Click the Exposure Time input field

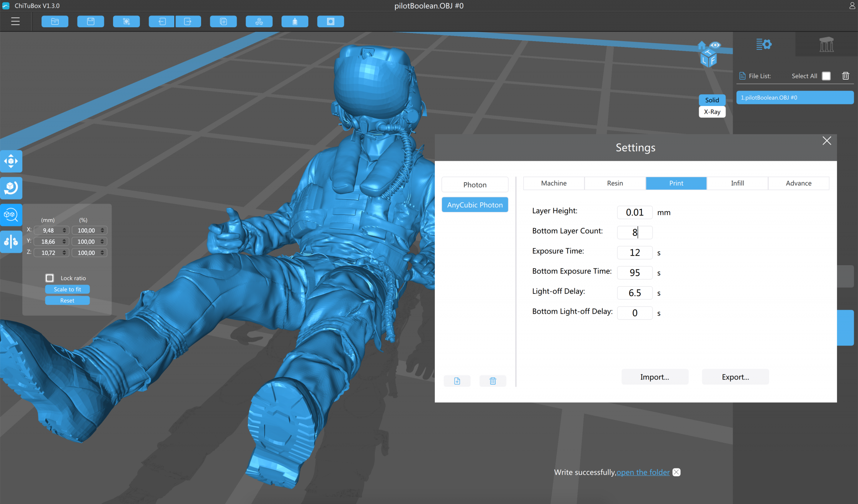point(634,253)
